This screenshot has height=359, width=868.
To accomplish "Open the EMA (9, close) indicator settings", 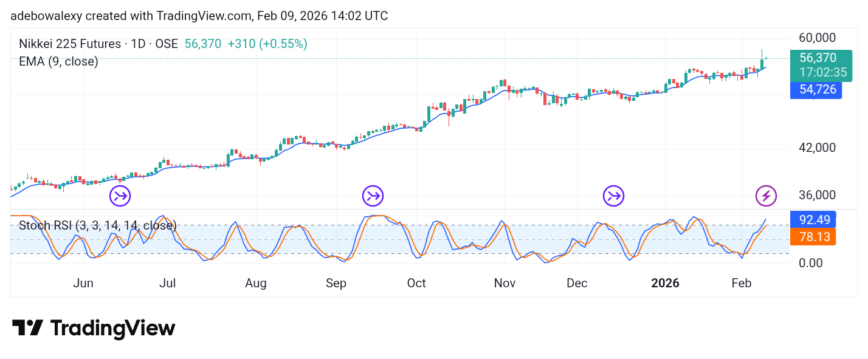I will click(58, 61).
